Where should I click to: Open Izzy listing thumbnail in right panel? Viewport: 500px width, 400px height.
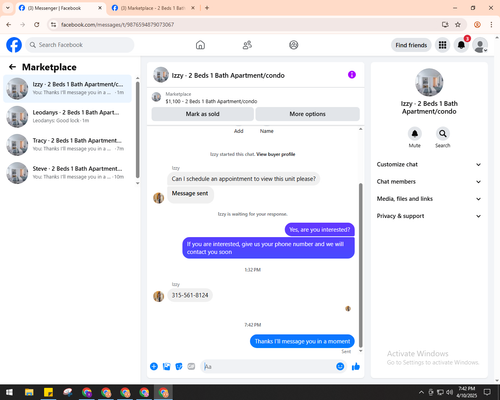click(x=429, y=82)
